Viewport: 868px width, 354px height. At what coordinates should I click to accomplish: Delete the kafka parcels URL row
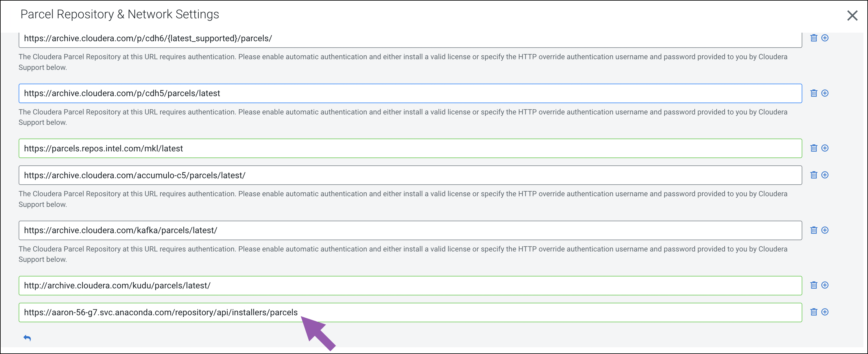click(813, 230)
